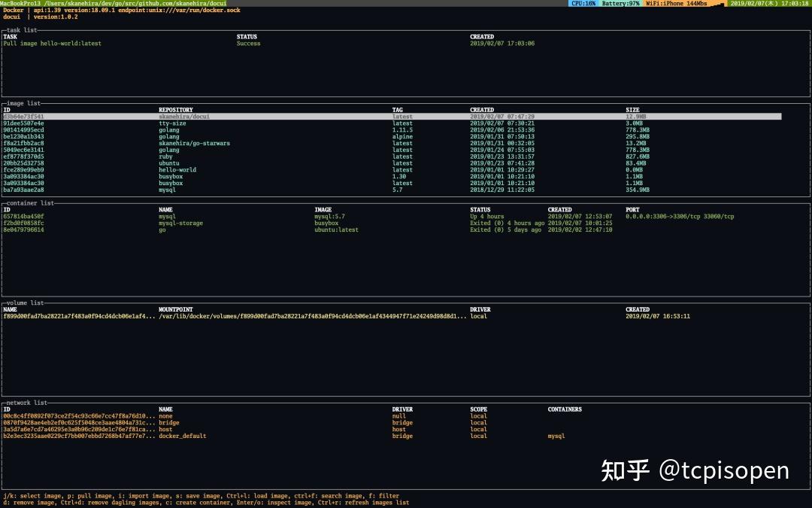Screen dimensions: 812x508
Task: Click the 'CPU:16%' status bar segment
Action: [x=583, y=3]
